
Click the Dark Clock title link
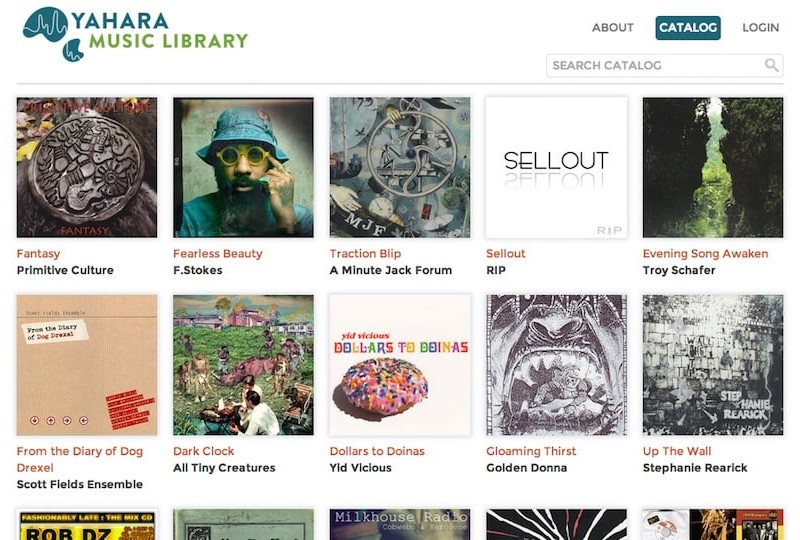coord(204,451)
